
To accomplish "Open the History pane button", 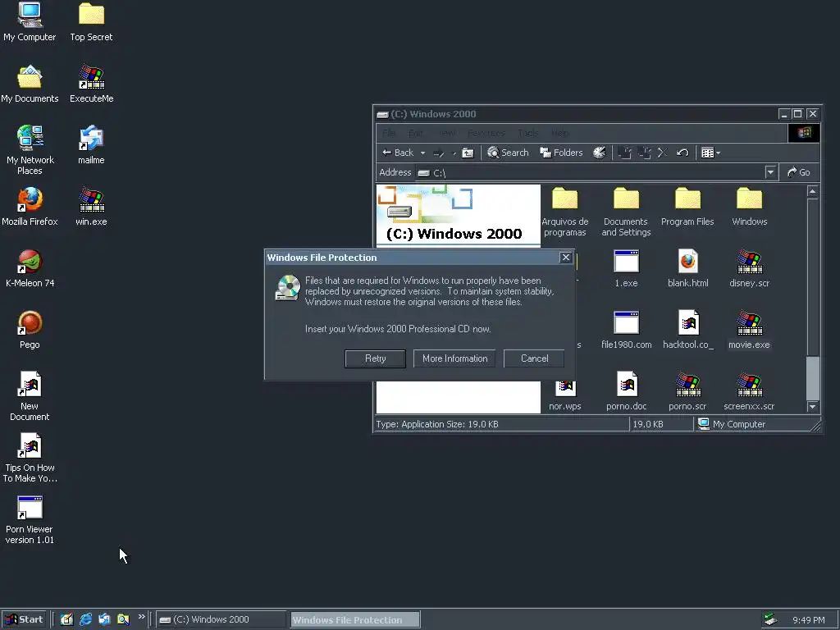I will pyautogui.click(x=600, y=153).
